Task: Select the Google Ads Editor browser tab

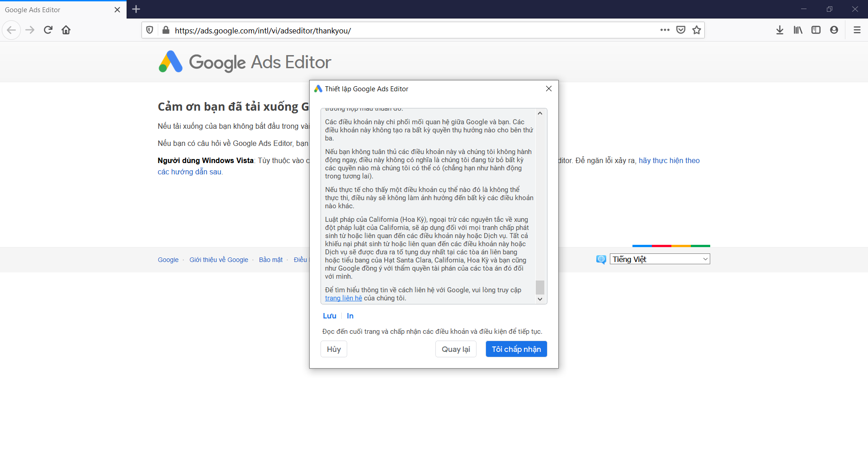Action: [59, 9]
